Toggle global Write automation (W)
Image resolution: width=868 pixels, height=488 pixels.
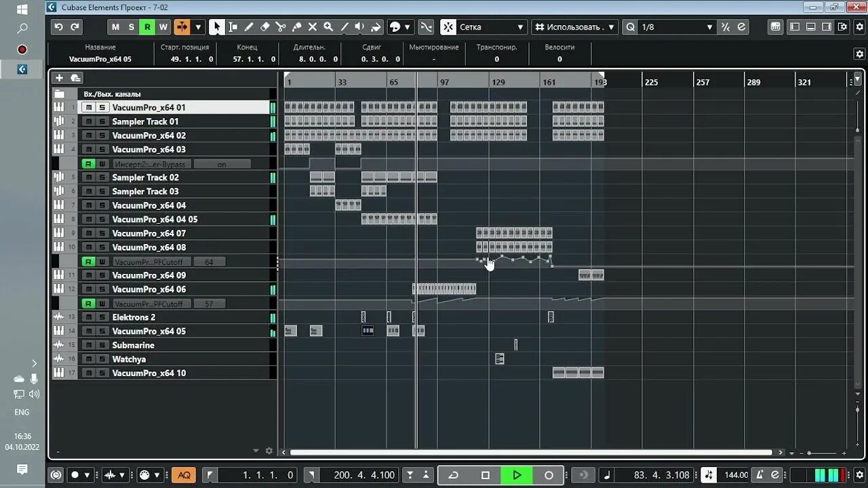(x=163, y=27)
